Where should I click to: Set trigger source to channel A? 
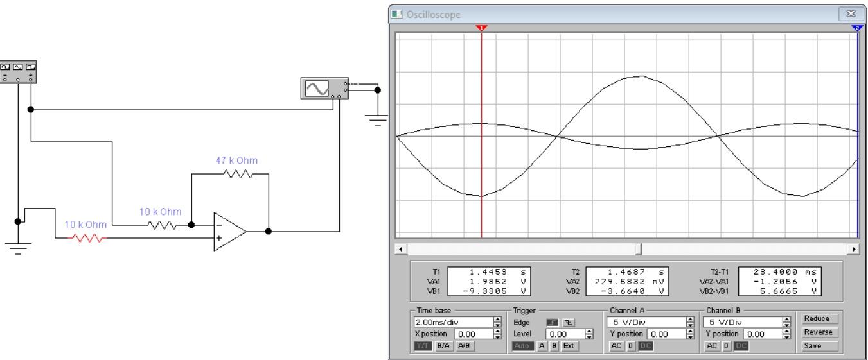[542, 346]
